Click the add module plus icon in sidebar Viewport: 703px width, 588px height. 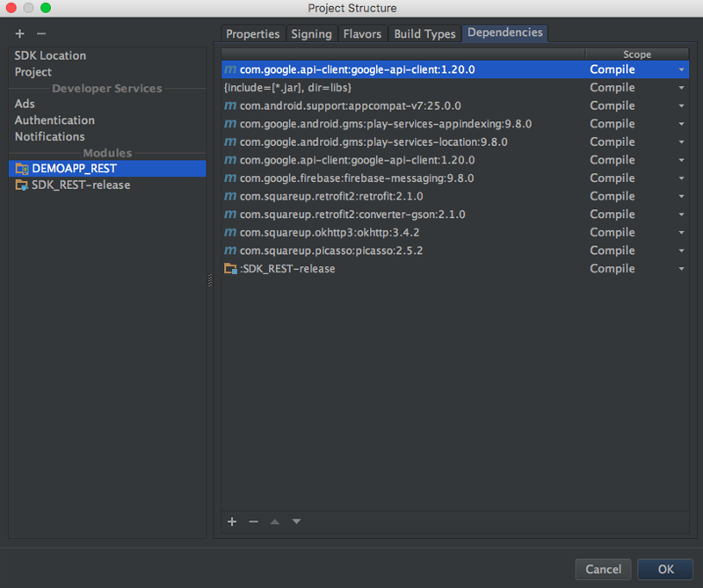tap(19, 33)
